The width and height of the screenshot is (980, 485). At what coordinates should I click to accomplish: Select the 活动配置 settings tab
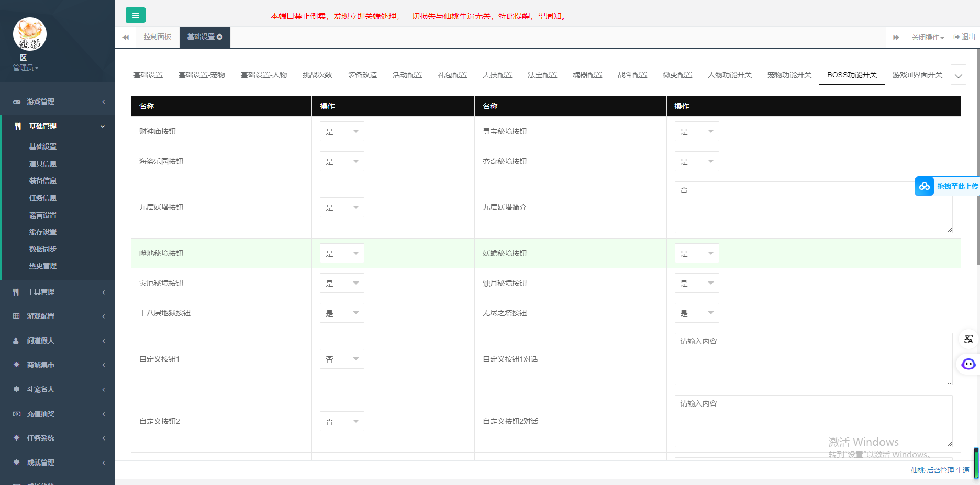coord(407,75)
